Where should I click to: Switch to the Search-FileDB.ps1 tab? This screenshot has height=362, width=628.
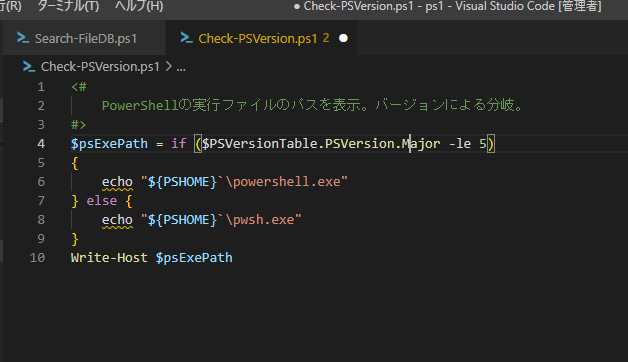pos(84,38)
